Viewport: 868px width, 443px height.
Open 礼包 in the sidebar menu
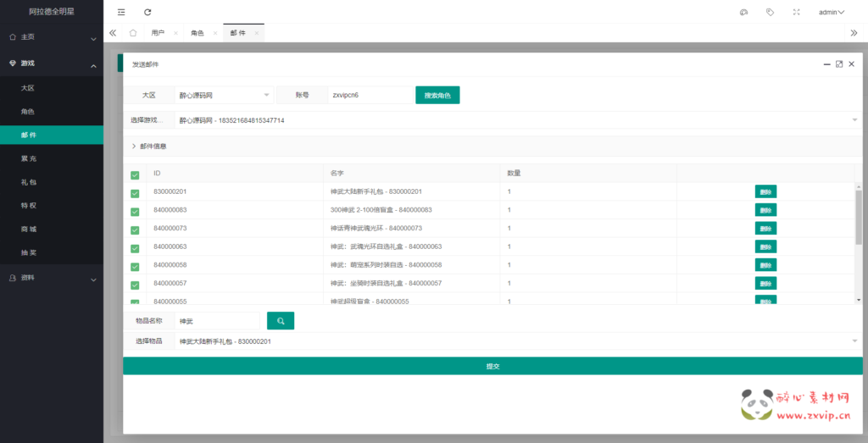pyautogui.click(x=29, y=182)
